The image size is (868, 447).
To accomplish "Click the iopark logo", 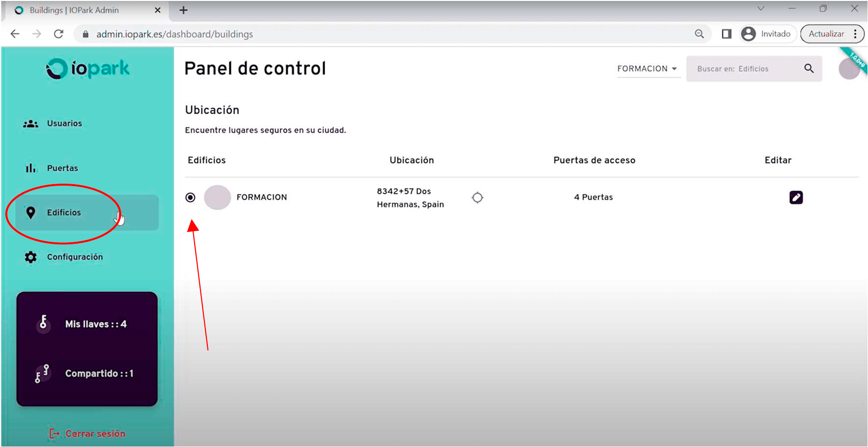I will [88, 69].
